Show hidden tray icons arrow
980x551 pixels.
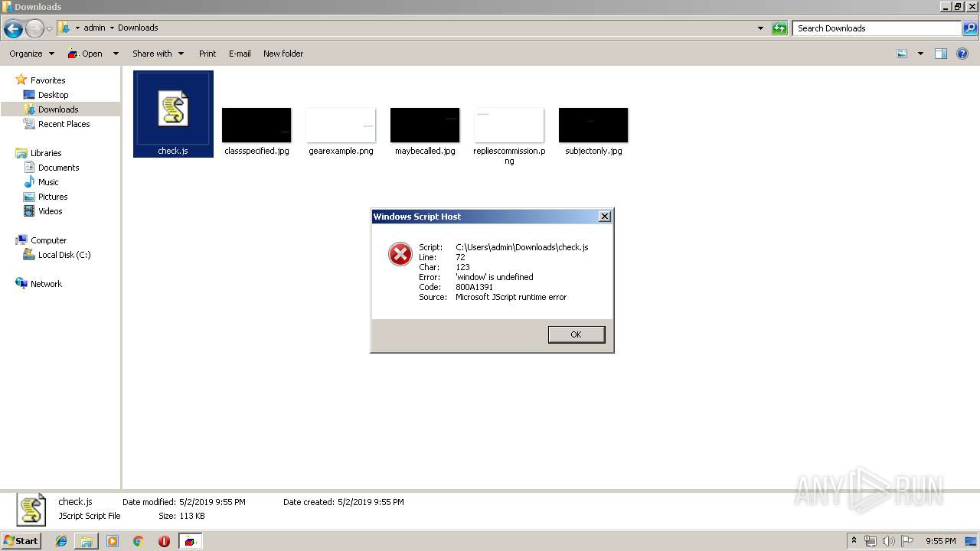coord(854,540)
